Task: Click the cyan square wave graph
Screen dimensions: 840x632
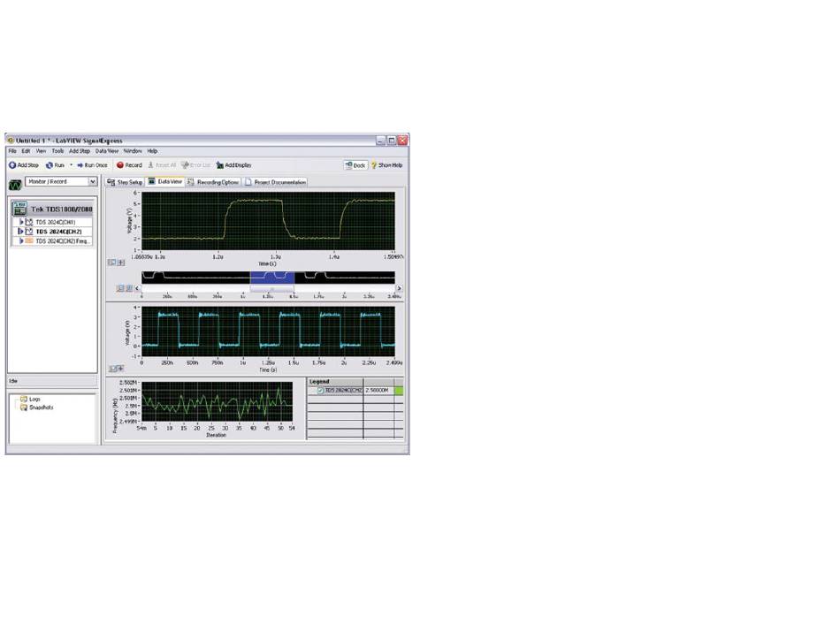Action: pyautogui.click(x=269, y=331)
